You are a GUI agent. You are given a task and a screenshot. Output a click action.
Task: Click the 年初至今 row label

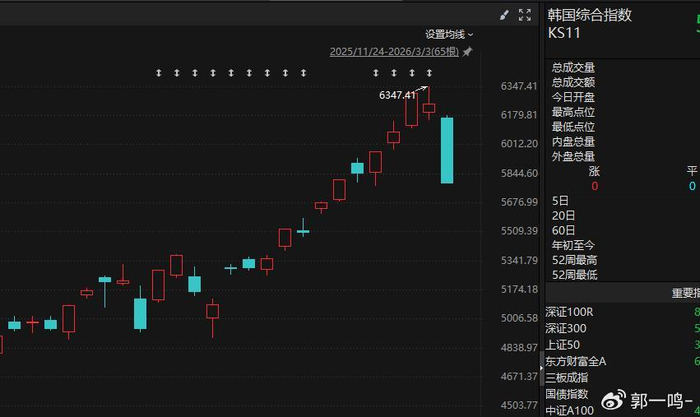pos(573,245)
